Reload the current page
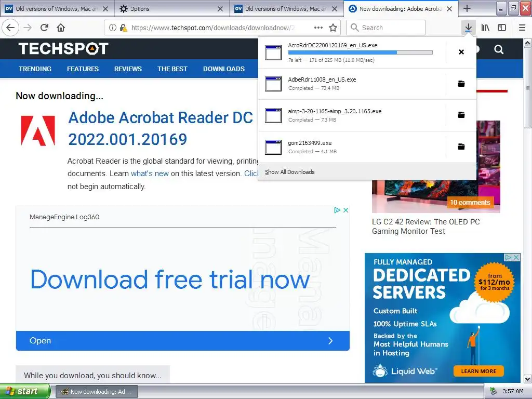This screenshot has width=532, height=399. (x=45, y=28)
